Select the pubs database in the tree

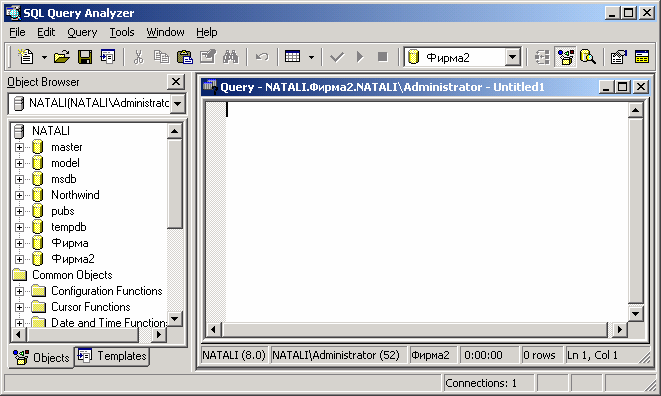tap(62, 211)
